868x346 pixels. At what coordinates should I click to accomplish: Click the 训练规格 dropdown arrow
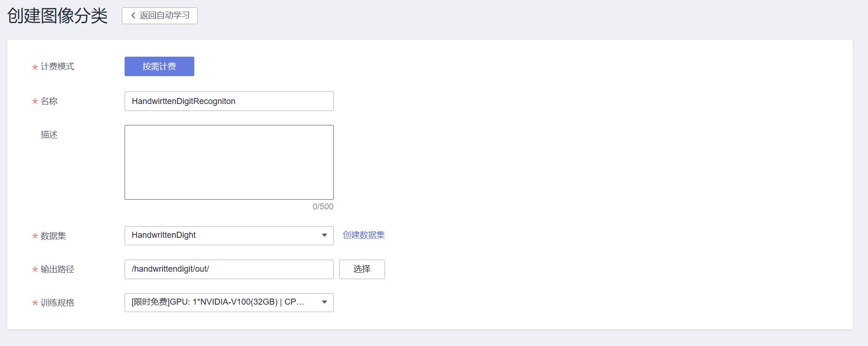click(x=324, y=302)
